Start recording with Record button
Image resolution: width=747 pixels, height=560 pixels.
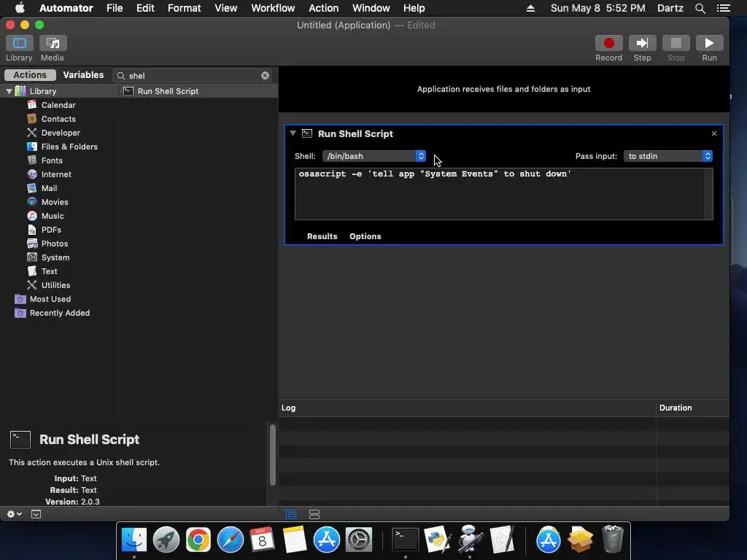[608, 43]
